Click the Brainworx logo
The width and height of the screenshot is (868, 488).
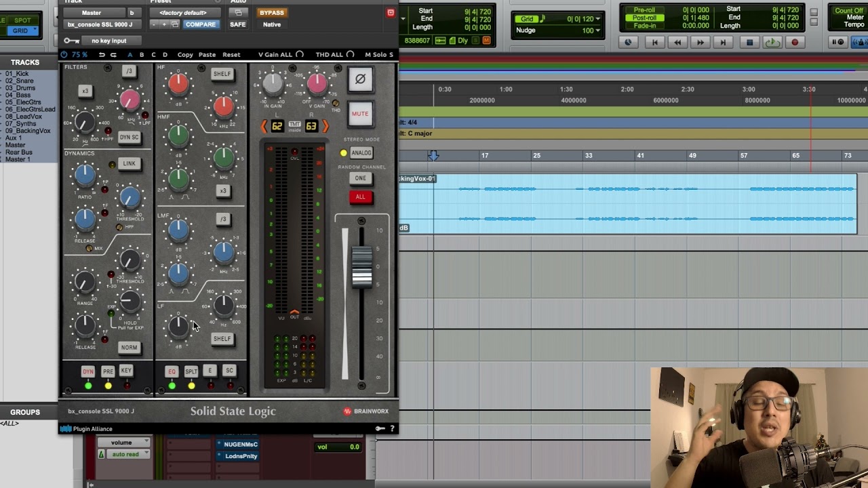[x=366, y=411]
